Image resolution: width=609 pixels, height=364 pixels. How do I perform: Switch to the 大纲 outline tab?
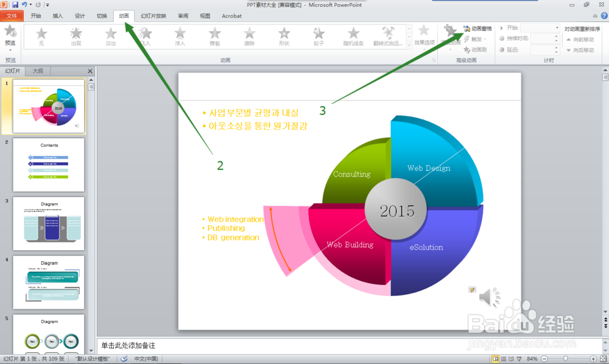38,71
